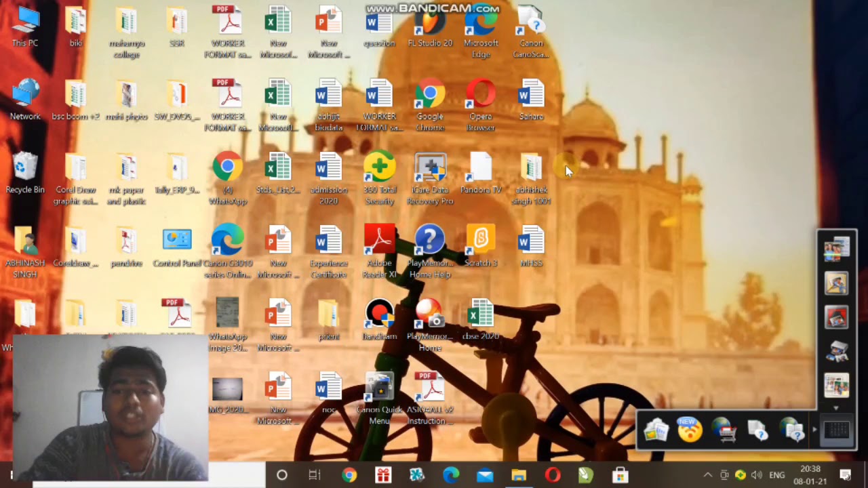Open Control Panel desktop icon
This screenshot has height=488, width=868.
point(177,247)
